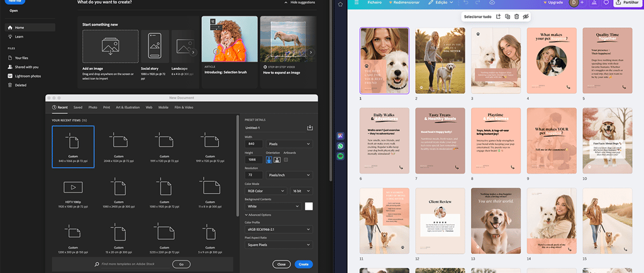The width and height of the screenshot is (644, 273).
Task: Check Canva cloud save status icon
Action: [x=492, y=3]
